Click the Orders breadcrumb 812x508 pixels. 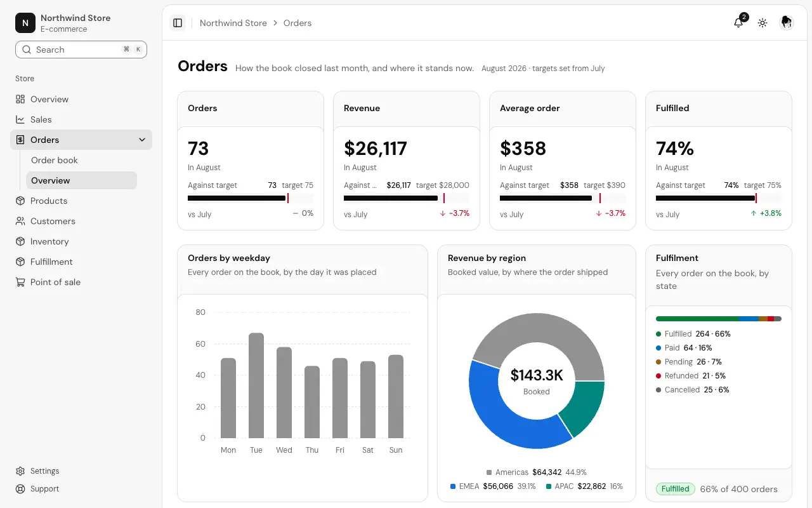pyautogui.click(x=298, y=23)
